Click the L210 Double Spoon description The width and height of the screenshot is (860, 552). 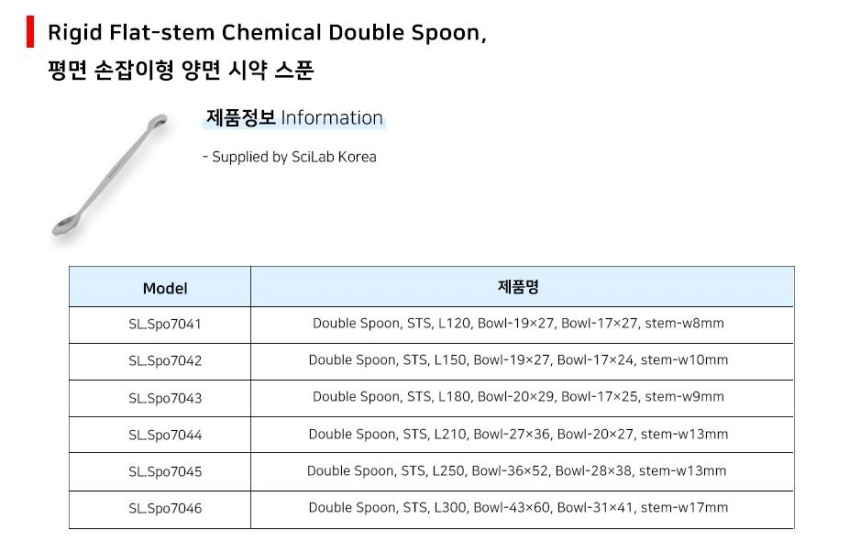click(518, 434)
